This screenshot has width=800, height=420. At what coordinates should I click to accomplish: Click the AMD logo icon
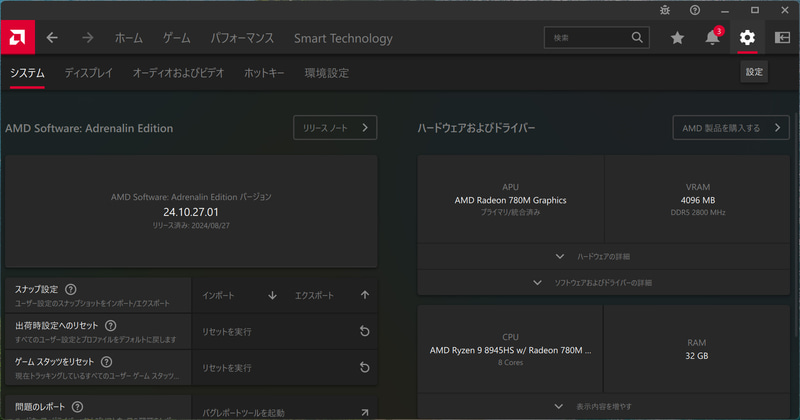pyautogui.click(x=17, y=37)
